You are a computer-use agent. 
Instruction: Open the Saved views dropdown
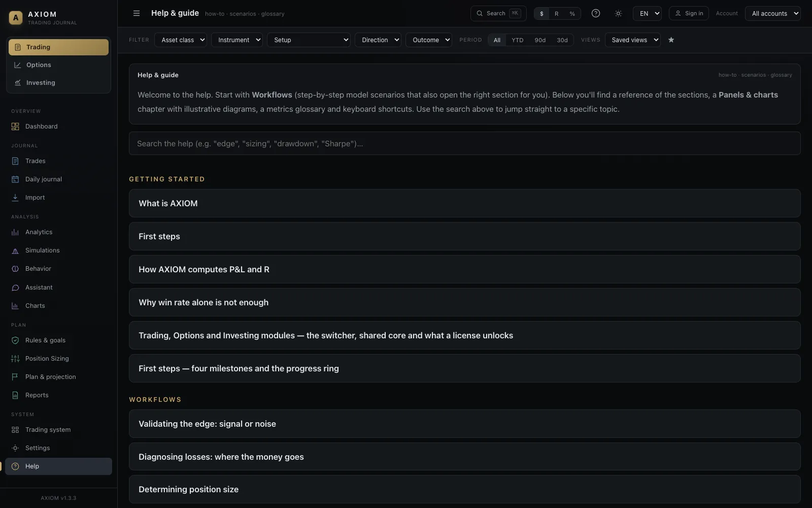coord(632,40)
